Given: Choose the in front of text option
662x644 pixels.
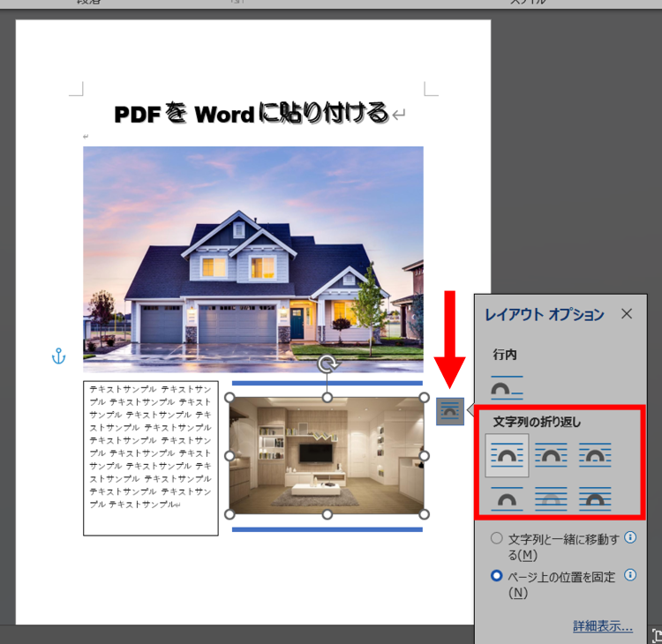Looking at the screenshot, I should [595, 499].
